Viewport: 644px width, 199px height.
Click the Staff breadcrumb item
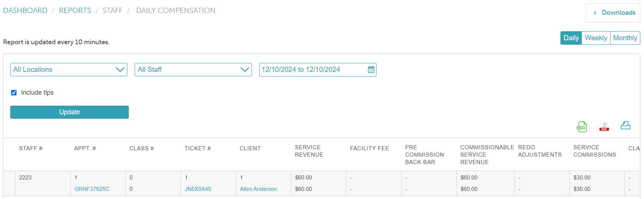point(113,11)
